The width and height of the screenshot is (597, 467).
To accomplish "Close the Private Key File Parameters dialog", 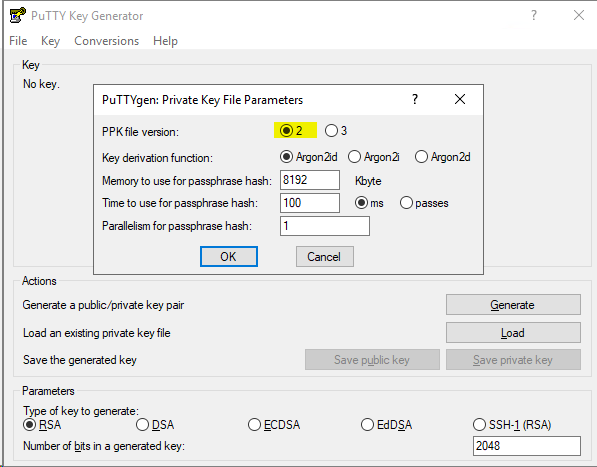I will tap(460, 99).
